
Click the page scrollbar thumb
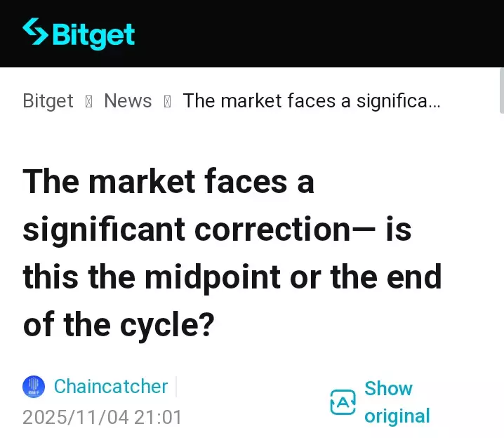(x=501, y=90)
